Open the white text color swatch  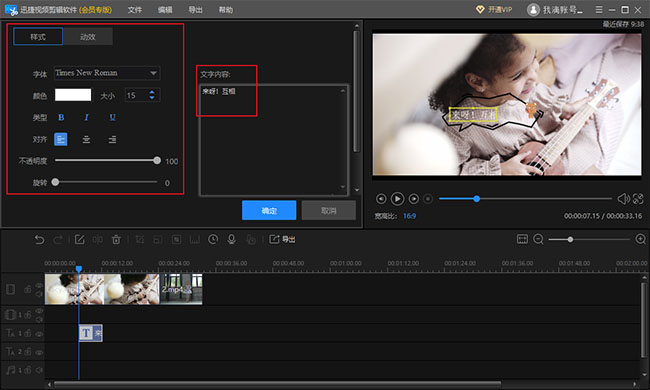point(73,95)
